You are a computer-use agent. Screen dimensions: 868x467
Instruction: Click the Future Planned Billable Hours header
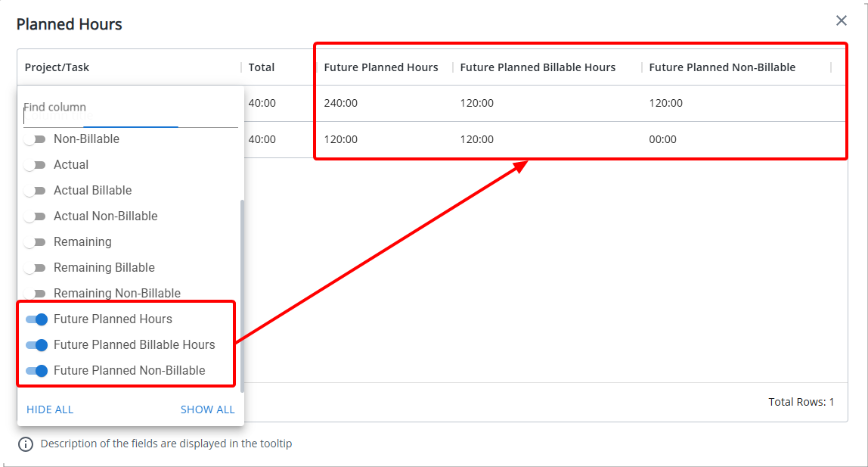coord(538,67)
